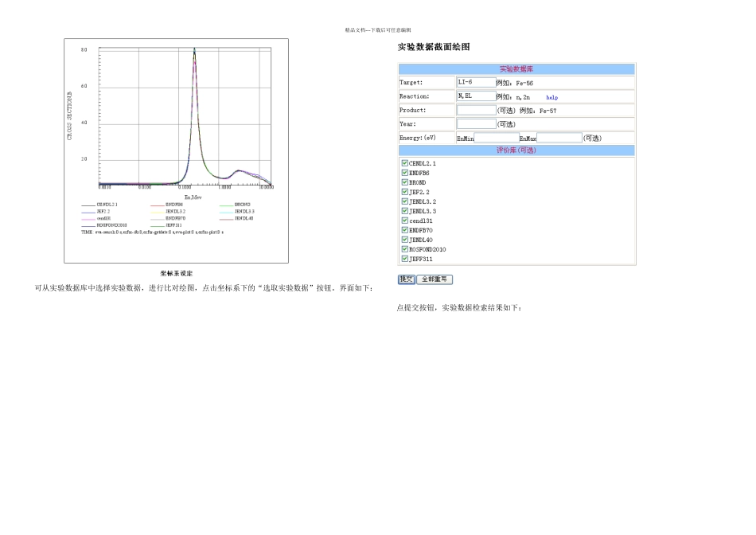Click the EnMin energy input box
This screenshot has height=535, width=756.
coord(496,138)
